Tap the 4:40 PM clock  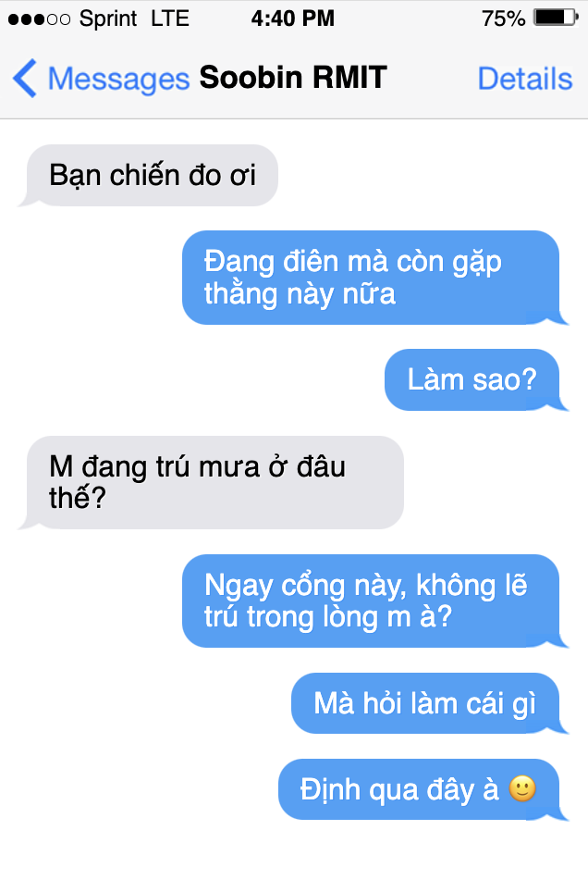[x=292, y=19]
